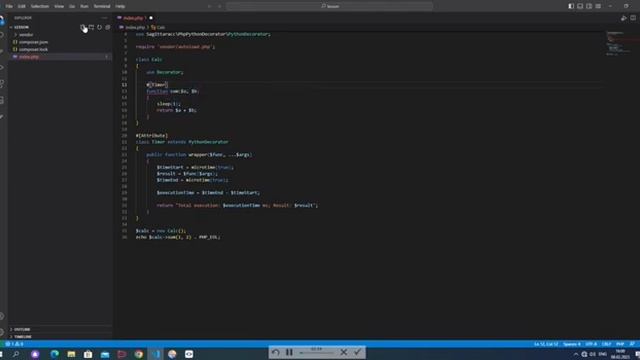Viewport: 640px width, 360px height.
Task: Open File Explorer from taskbar
Action: pos(71,354)
